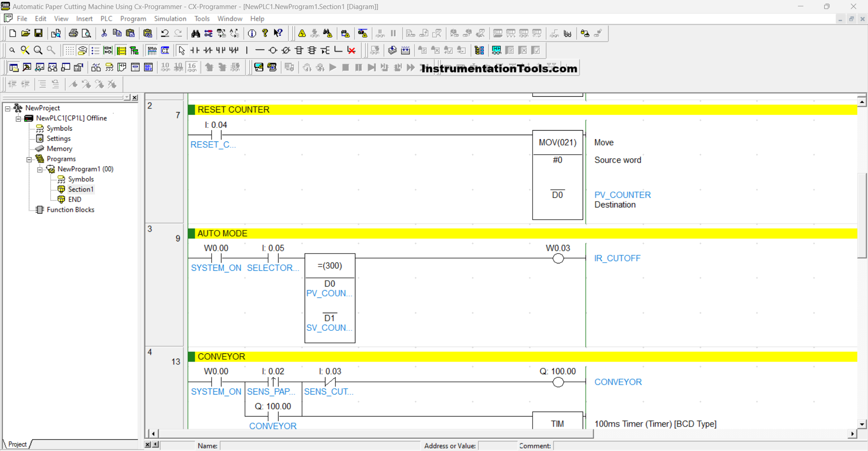This screenshot has height=451, width=868.
Task: Select the New Coil tool
Action: click(x=273, y=50)
